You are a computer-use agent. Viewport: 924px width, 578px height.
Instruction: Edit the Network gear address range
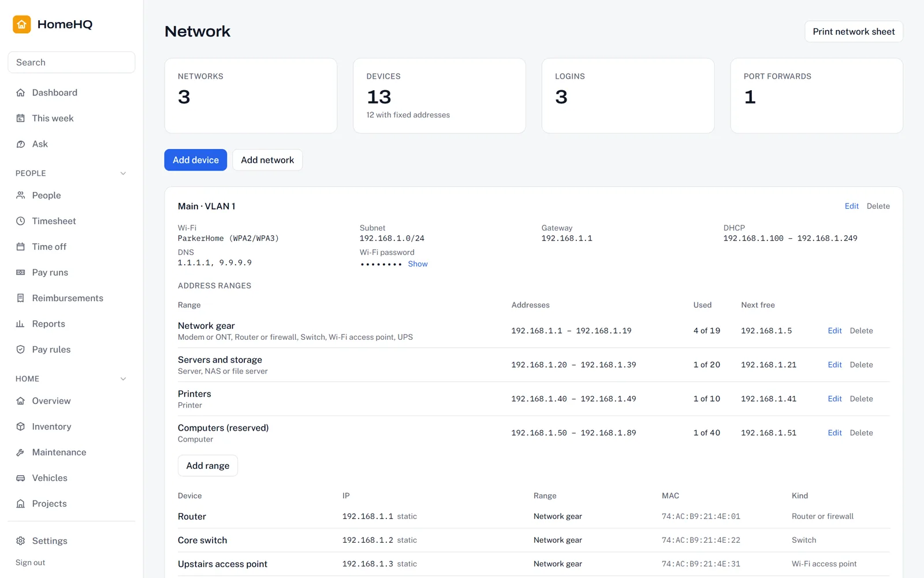[834, 331]
